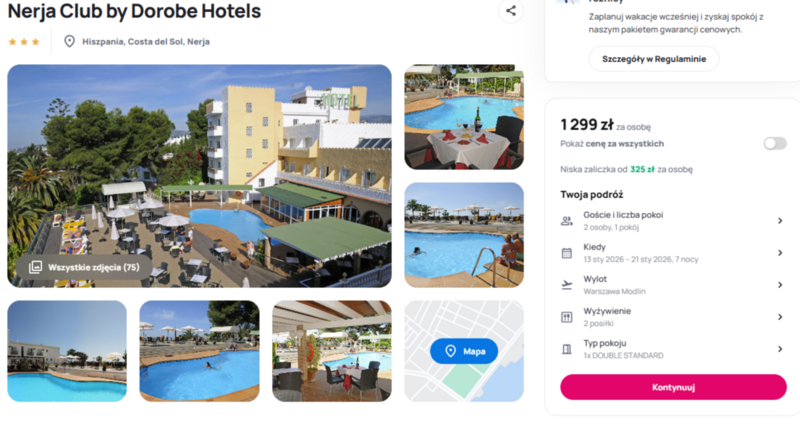
Task: Open the dining table by pool thumbnail
Action: [x=464, y=117]
